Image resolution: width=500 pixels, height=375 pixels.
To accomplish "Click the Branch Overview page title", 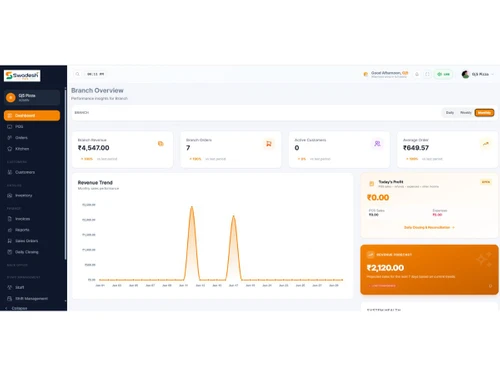I will pyautogui.click(x=97, y=91).
